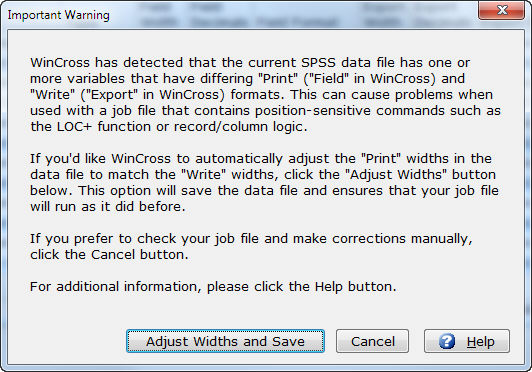Image resolution: width=532 pixels, height=372 pixels.
Task: Click the word 'SPSS' in the first paragraph
Action: tap(318, 63)
